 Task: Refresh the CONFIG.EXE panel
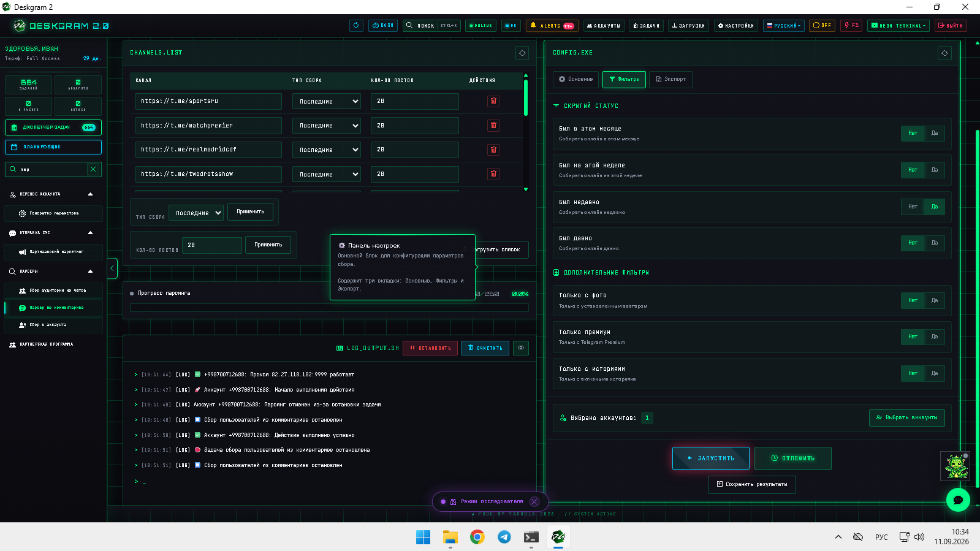coord(944,53)
